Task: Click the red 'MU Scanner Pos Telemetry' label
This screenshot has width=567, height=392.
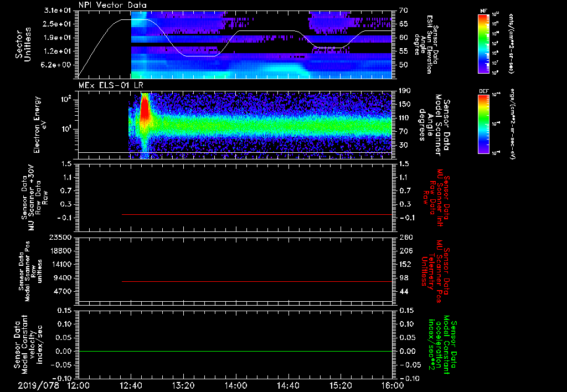Action: point(435,271)
